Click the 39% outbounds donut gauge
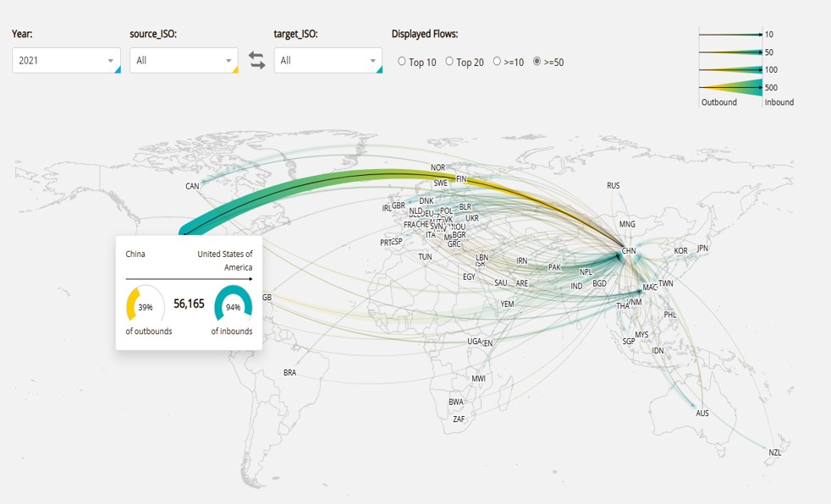The width and height of the screenshot is (831, 504). pyautogui.click(x=145, y=305)
